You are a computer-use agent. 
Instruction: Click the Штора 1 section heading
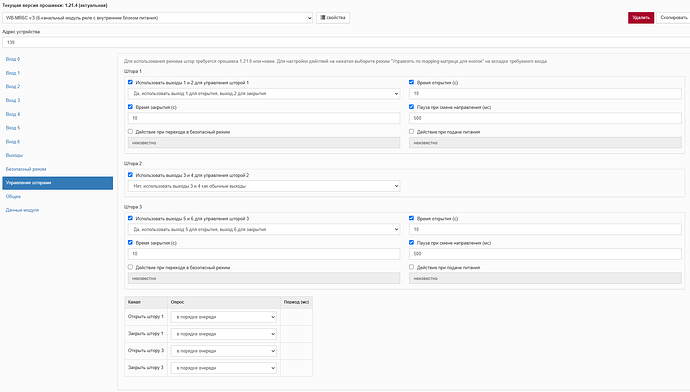[133, 71]
